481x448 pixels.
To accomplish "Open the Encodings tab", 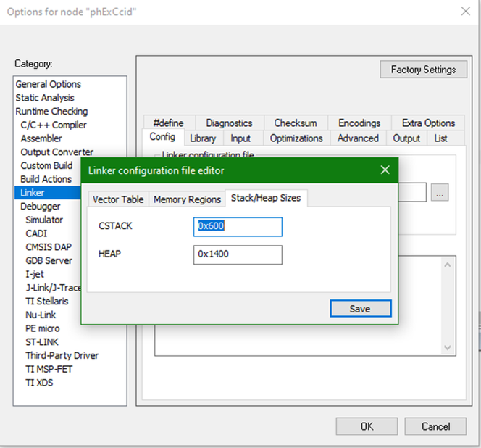I will pos(359,123).
